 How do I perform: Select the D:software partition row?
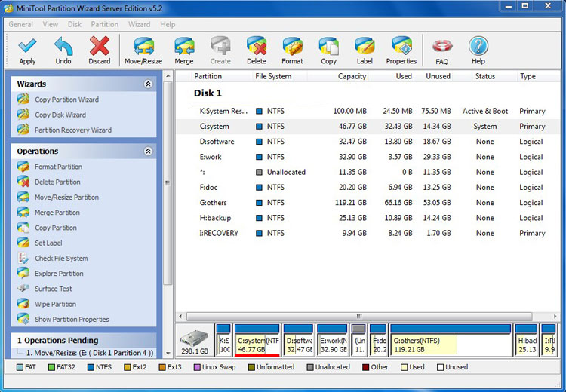368,142
